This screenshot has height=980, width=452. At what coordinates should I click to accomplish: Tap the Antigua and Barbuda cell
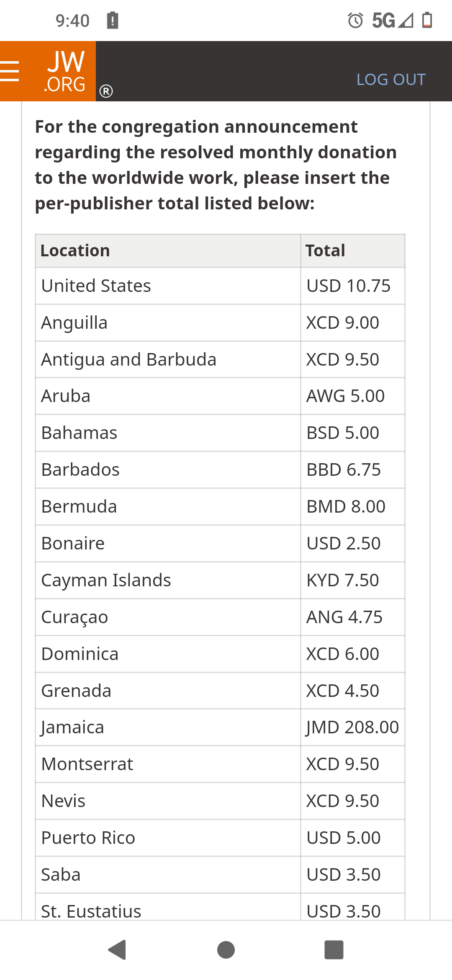point(168,359)
